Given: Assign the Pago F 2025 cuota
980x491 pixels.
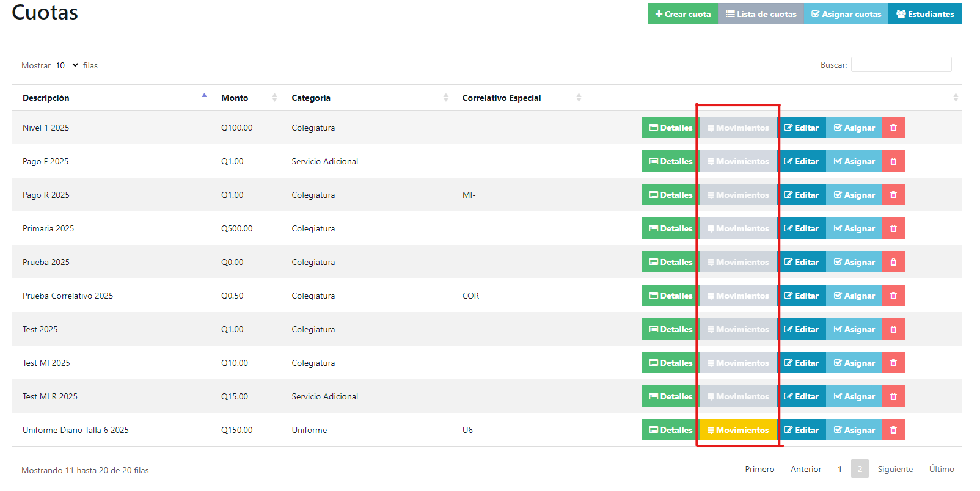Looking at the screenshot, I should tap(854, 161).
